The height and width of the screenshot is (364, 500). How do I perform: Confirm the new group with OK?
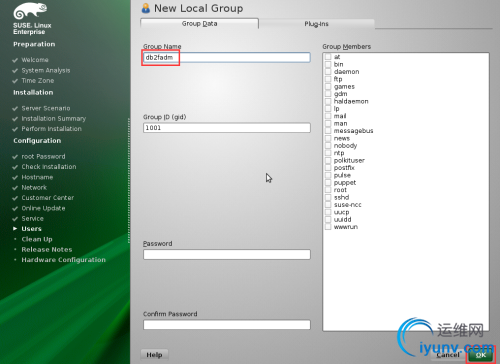click(x=480, y=355)
